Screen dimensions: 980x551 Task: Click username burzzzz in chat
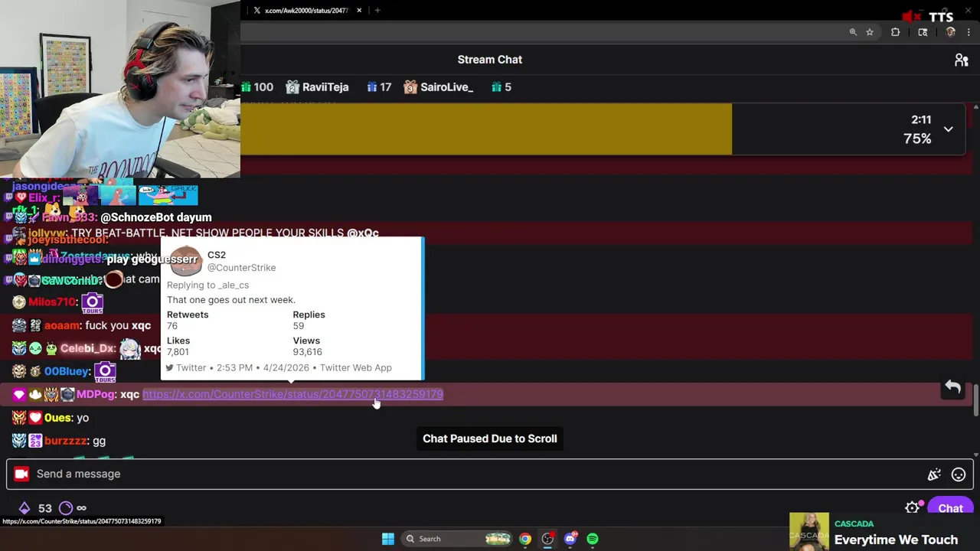tap(66, 441)
